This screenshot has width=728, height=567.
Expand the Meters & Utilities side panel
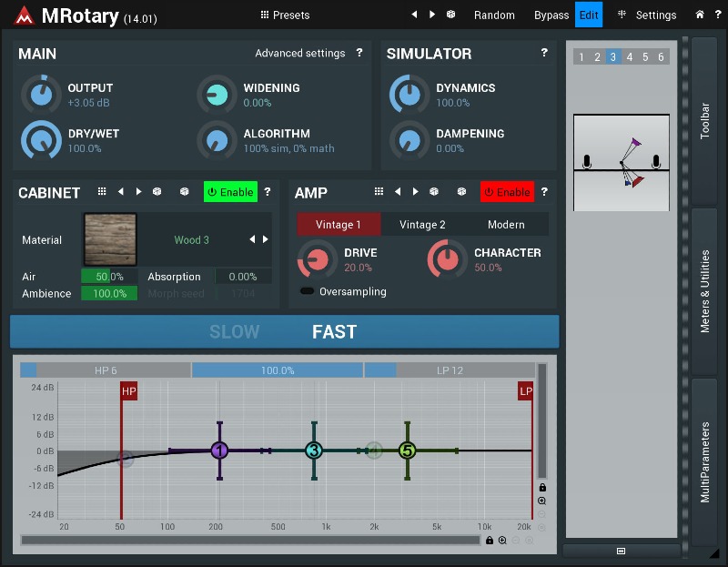tap(704, 291)
